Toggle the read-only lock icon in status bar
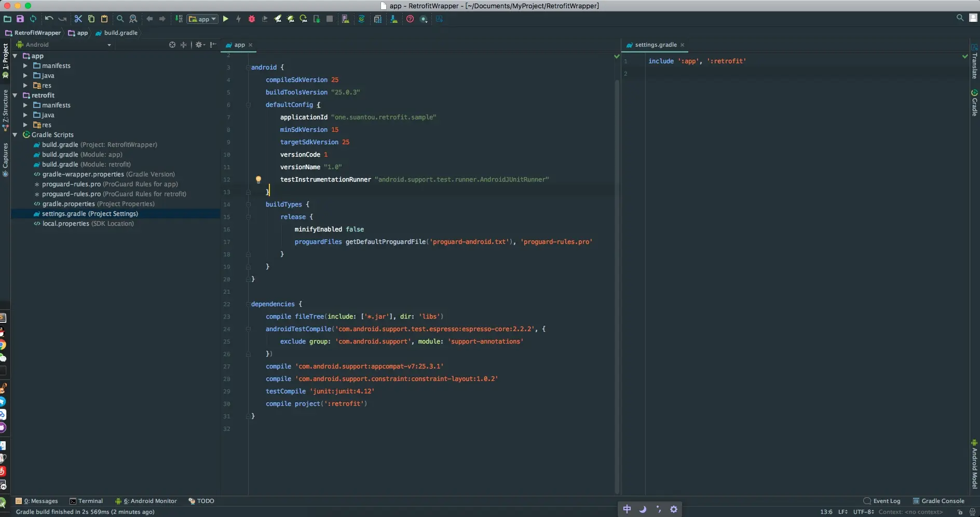Screen dimensions: 980x517 (x=960, y=512)
